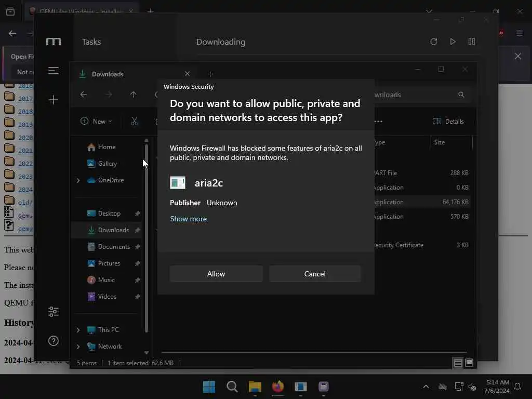Open File Explorer from taskbar

click(x=255, y=387)
